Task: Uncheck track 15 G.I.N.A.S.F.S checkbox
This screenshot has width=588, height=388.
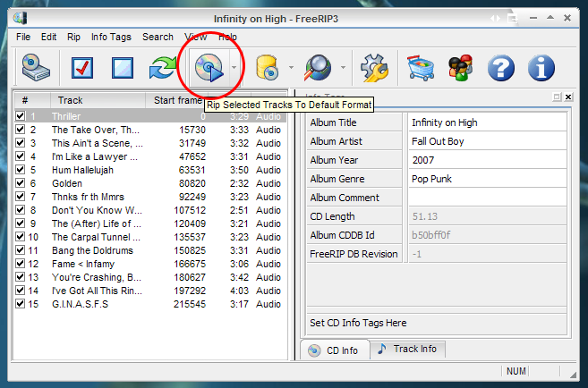Action: click(21, 303)
